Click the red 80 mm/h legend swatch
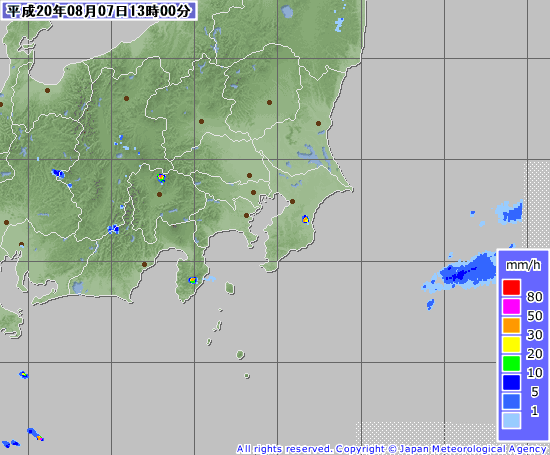The image size is (550, 455). pyautogui.click(x=511, y=287)
